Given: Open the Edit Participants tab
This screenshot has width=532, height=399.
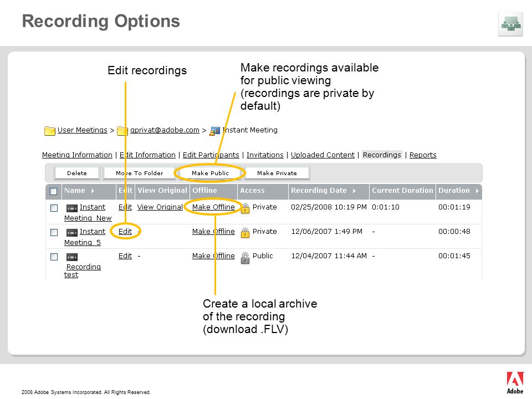Looking at the screenshot, I should click(x=211, y=155).
